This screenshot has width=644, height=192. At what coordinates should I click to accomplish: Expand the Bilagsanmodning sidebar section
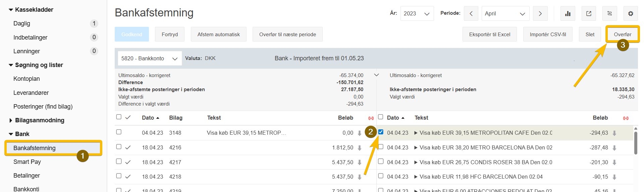(40, 120)
